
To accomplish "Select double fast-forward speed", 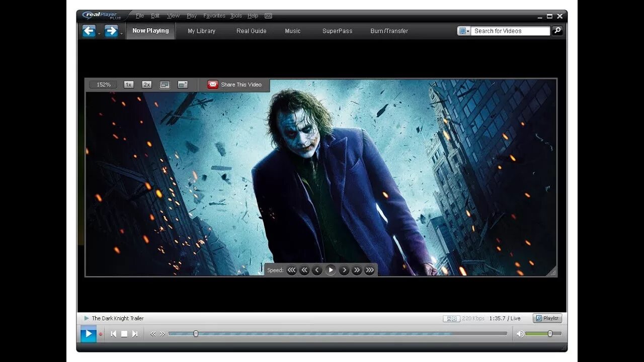I will pyautogui.click(x=357, y=270).
